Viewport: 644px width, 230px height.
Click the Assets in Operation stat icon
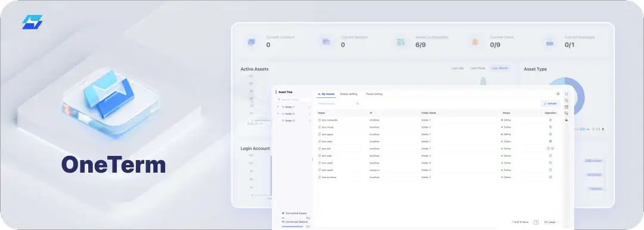(401, 42)
